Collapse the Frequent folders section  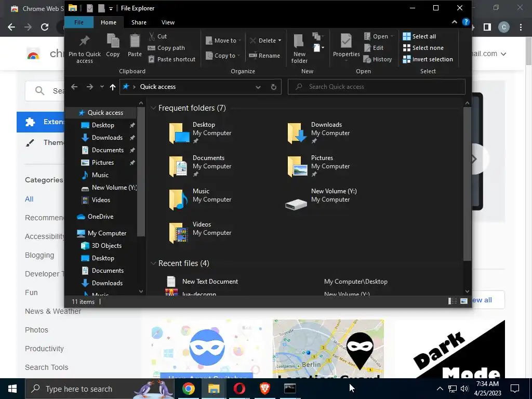click(153, 108)
